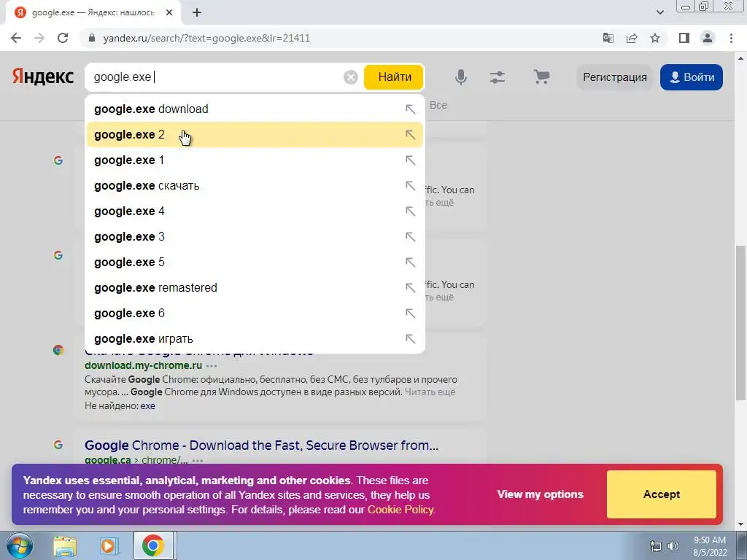
Task: Click fill arrow beside google.exe remastered
Action: click(410, 287)
